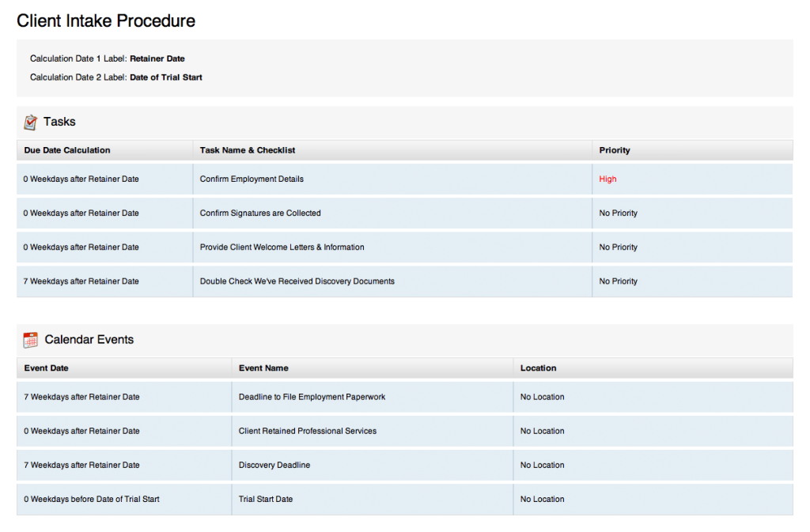Click the Task Name & Checklist column header

coord(248,150)
